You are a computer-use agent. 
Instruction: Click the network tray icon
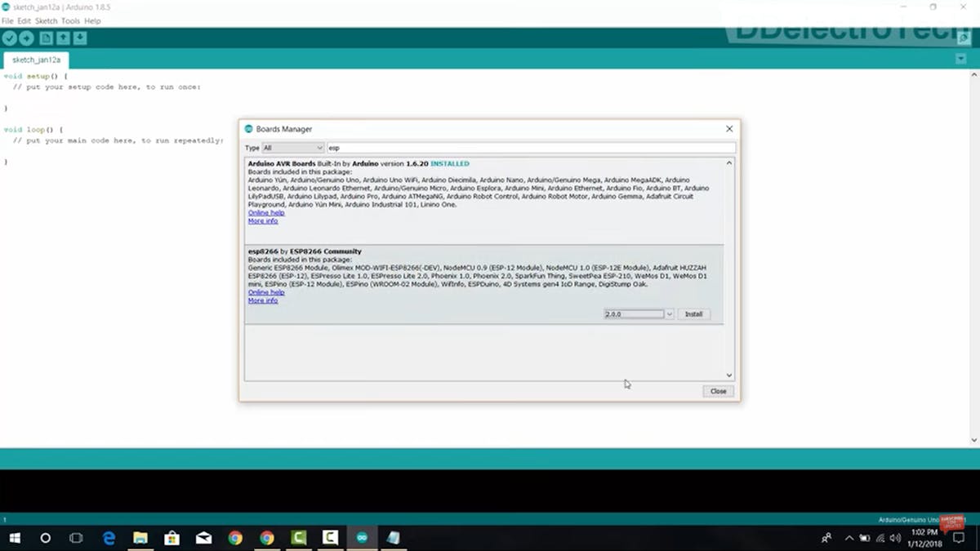point(880,538)
